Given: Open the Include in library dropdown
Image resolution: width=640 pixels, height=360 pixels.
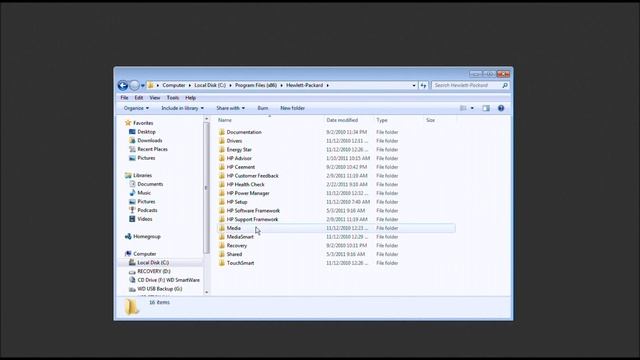Looking at the screenshot, I should click(x=182, y=108).
